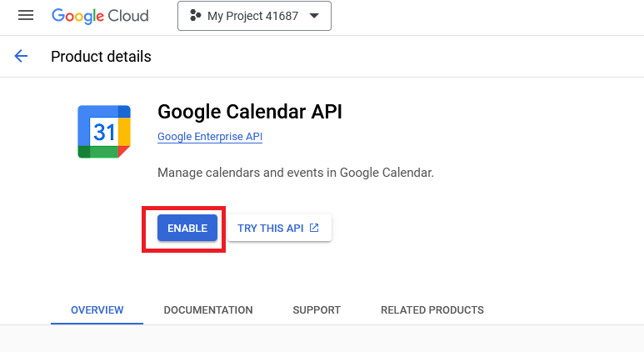Viewport: 644px width, 352px height.
Task: Open the Google Enterprise API link
Action: [210, 137]
